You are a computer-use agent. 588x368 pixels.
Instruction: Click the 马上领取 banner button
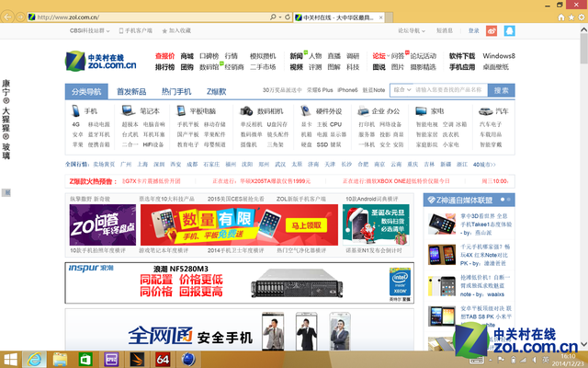coord(306,225)
